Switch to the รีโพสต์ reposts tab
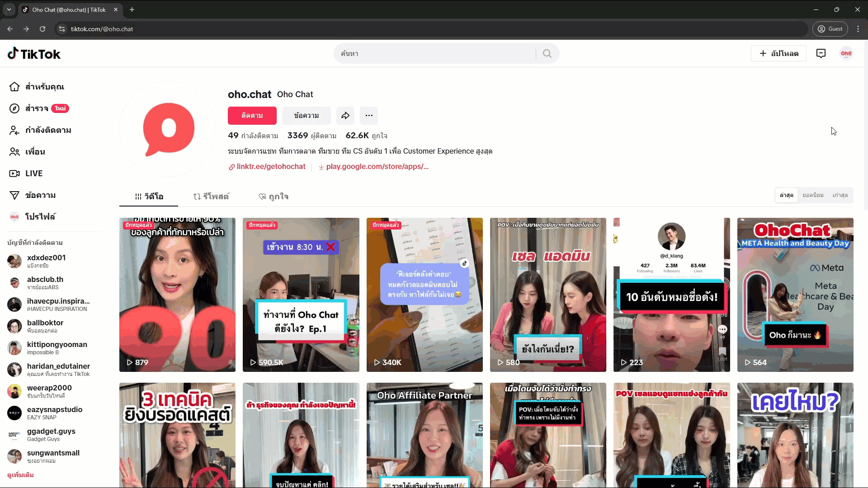The image size is (868, 488). [x=211, y=197]
